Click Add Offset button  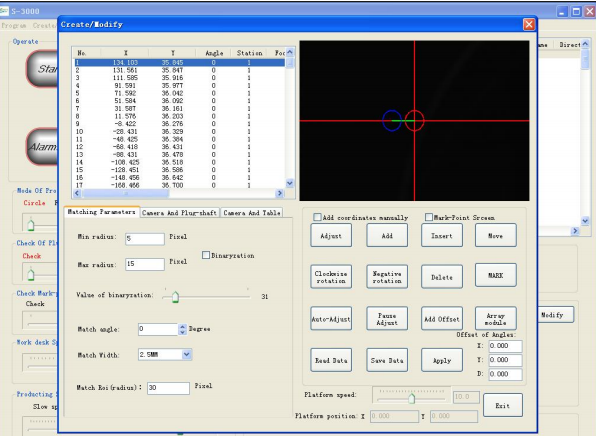442,319
